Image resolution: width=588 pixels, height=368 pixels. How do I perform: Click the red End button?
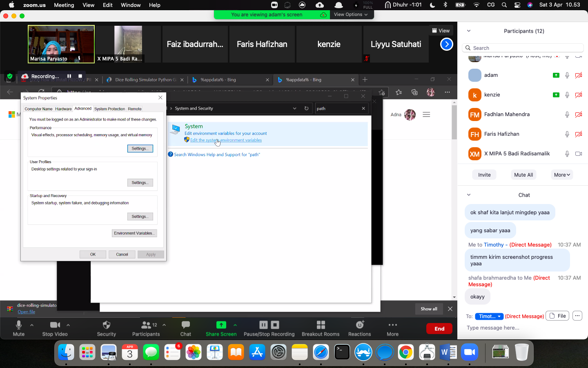(x=439, y=329)
